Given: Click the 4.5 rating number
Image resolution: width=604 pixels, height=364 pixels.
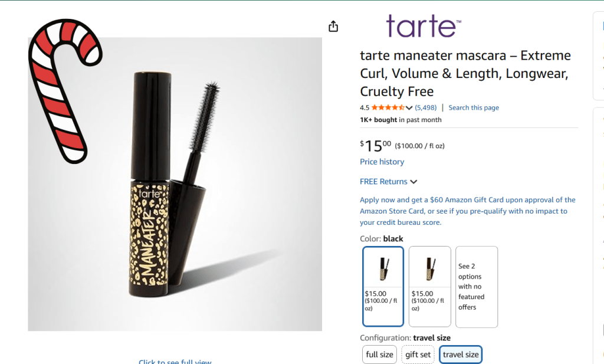Looking at the screenshot, I should (365, 108).
